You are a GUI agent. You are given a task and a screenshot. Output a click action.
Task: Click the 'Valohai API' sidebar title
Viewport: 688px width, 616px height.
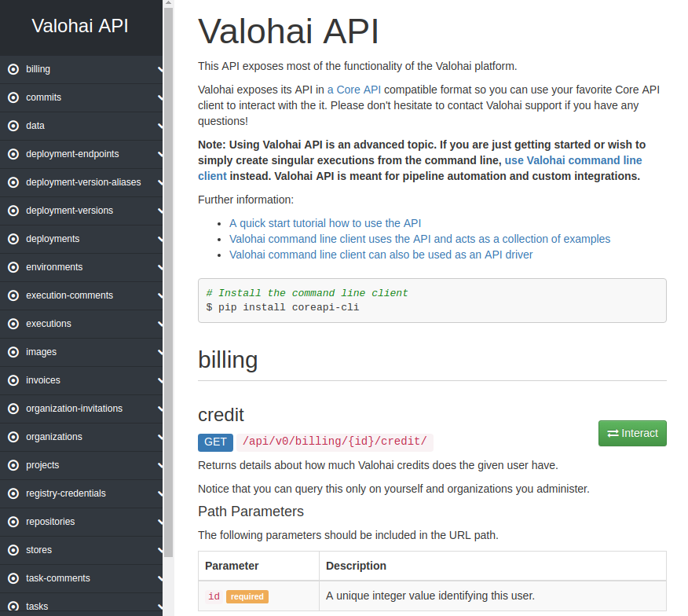(80, 26)
